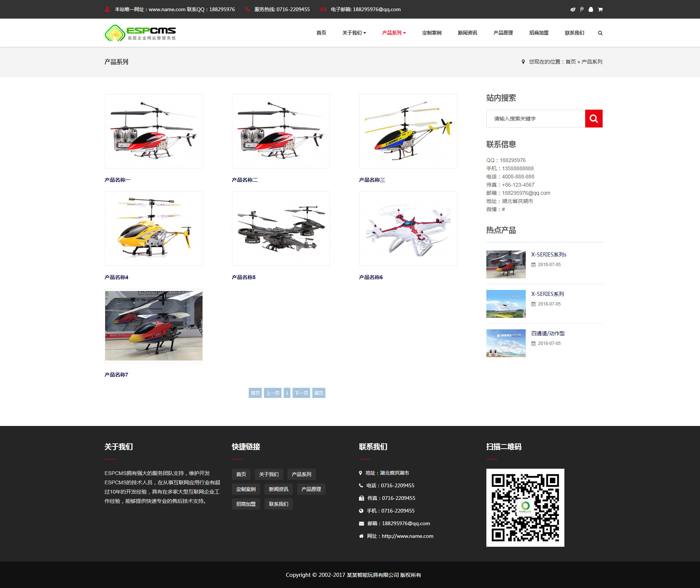Click the Pinterest-style P icon
This screenshot has height=588, width=700.
[581, 10]
